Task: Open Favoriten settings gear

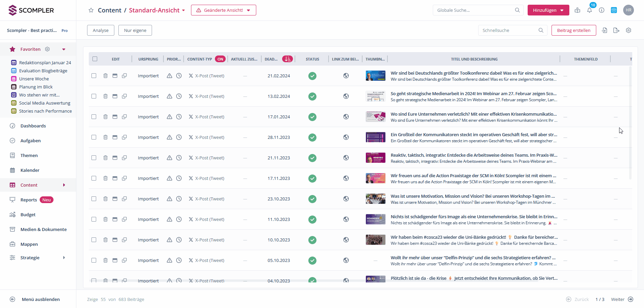Action: coord(47,49)
